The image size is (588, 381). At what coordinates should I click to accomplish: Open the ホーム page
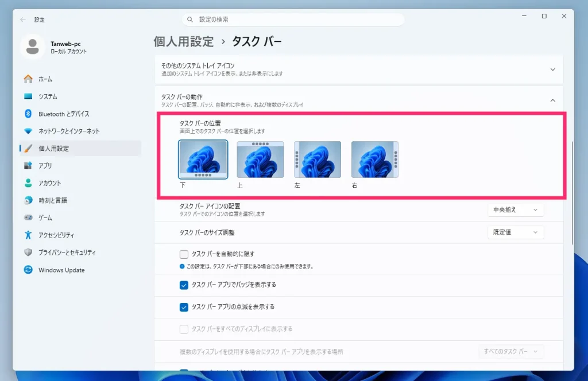[x=80, y=79]
